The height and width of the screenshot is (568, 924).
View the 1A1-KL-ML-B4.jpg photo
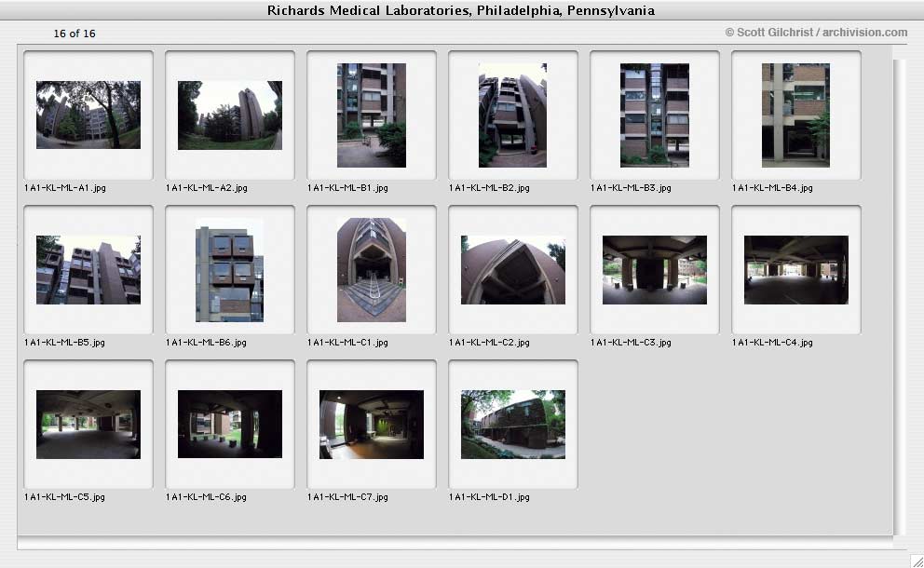(795, 115)
